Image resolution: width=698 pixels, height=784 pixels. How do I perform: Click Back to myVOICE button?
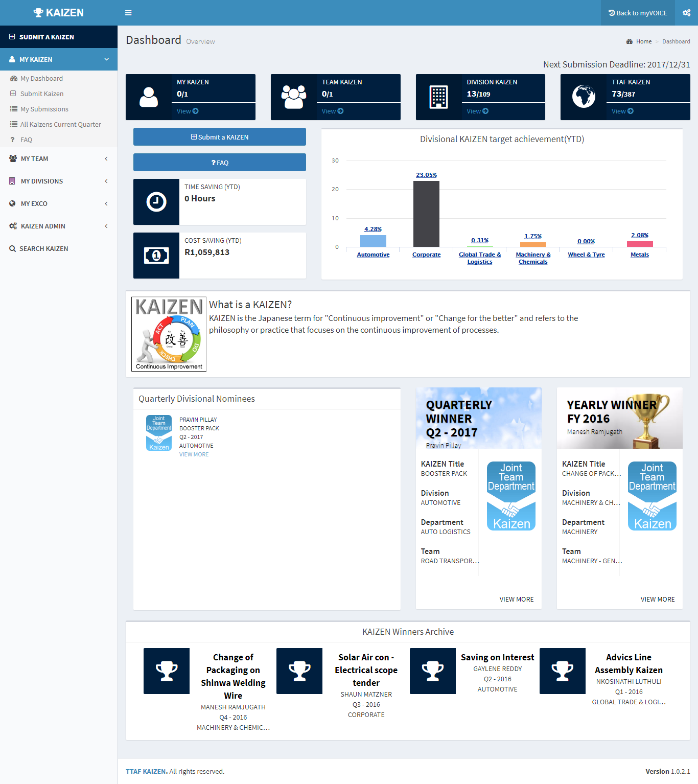coord(638,13)
